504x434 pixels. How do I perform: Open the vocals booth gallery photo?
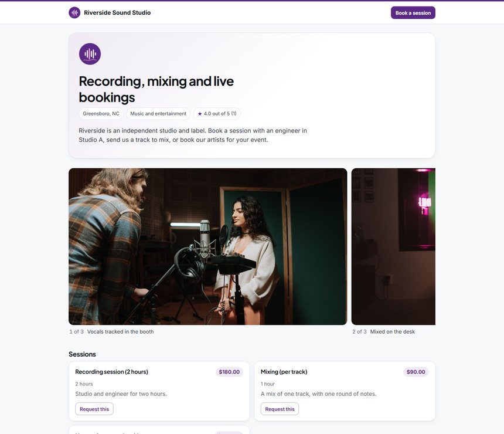pyautogui.click(x=208, y=246)
